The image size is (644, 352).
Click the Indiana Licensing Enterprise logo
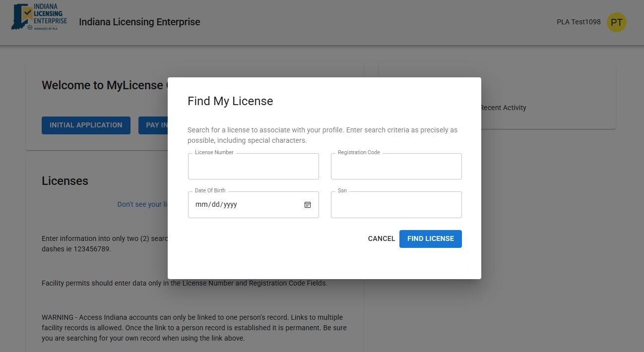tap(39, 17)
